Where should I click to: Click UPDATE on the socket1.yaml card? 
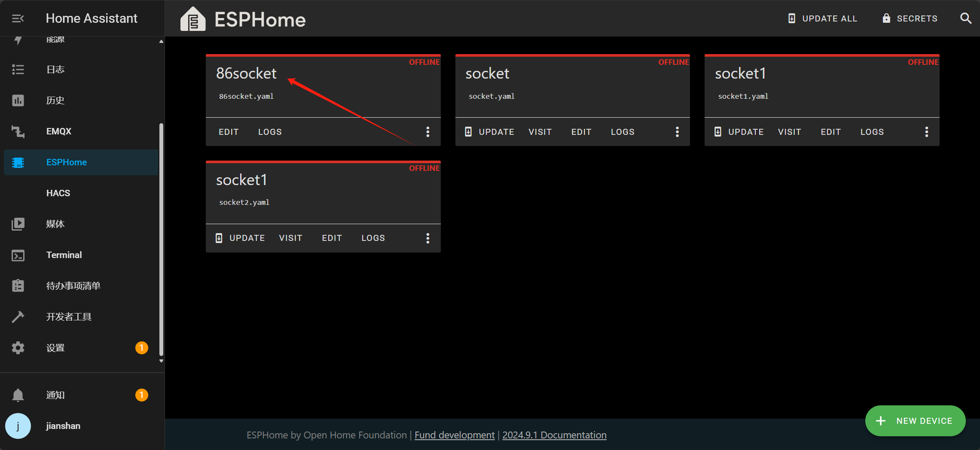(739, 132)
